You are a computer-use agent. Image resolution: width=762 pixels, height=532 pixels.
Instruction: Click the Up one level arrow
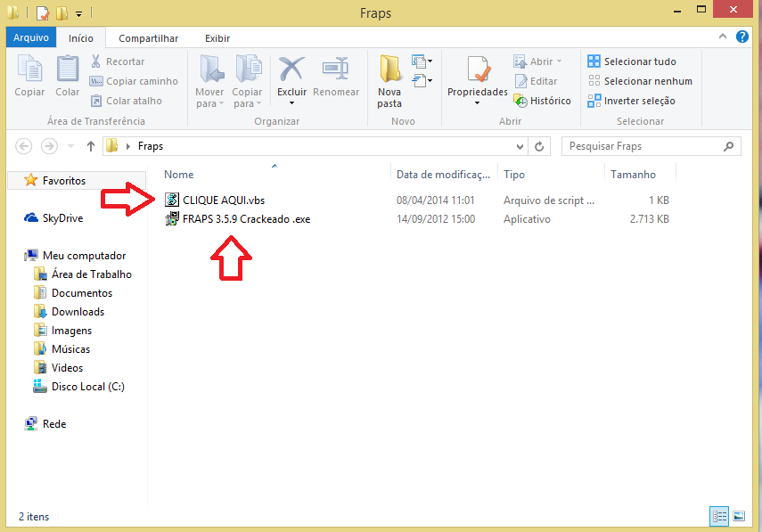pos(90,146)
